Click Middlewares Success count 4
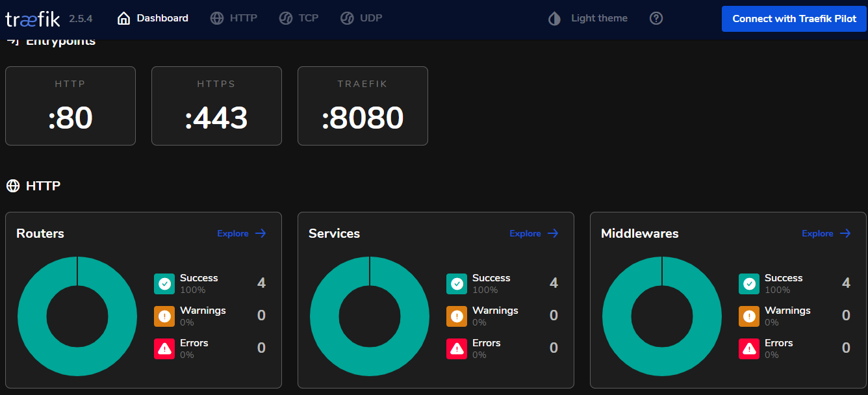Screen dimensions: 868x395 846,283
